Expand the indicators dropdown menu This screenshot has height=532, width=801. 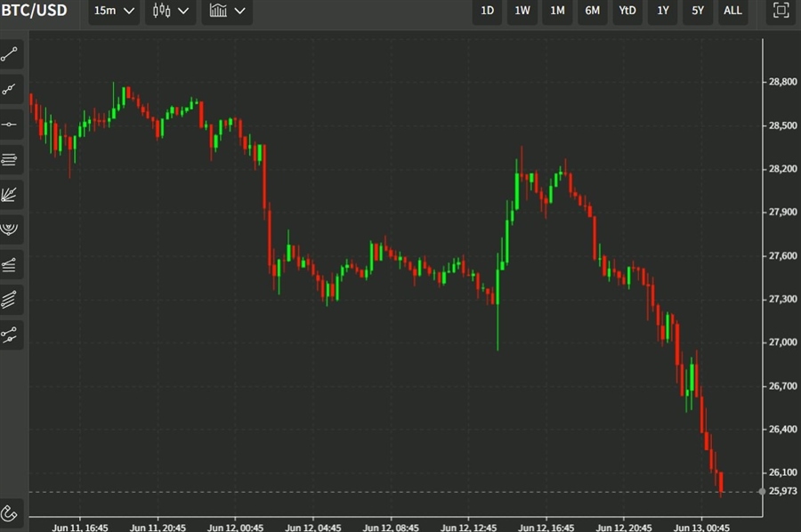tap(227, 11)
